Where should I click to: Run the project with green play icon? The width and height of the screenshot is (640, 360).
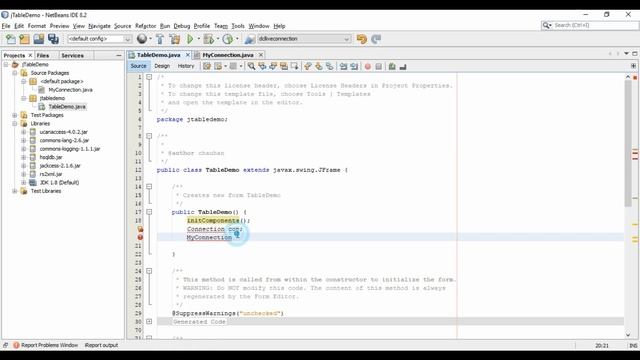coord(190,39)
